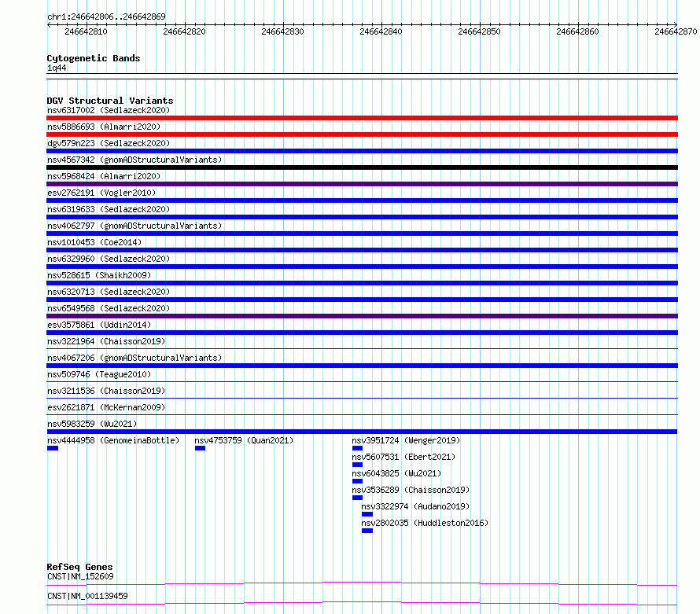Open variant nsv6549568 (Sedlazeck2020)
Viewport: 700px width, 614px height.
[109, 308]
